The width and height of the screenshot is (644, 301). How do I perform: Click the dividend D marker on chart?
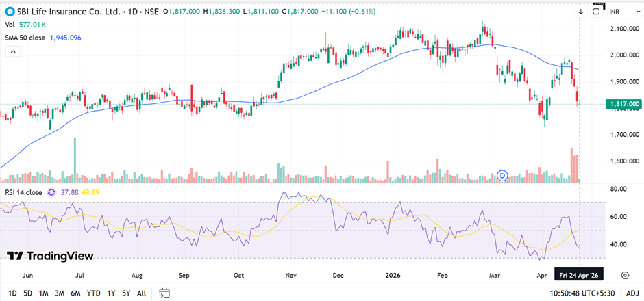click(505, 175)
